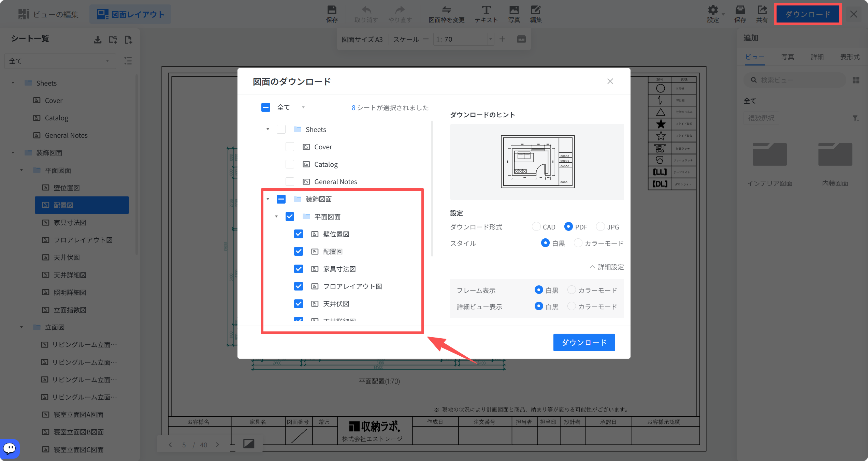Close the 図面のダウンロード dialog
The height and width of the screenshot is (461, 868).
610,81
